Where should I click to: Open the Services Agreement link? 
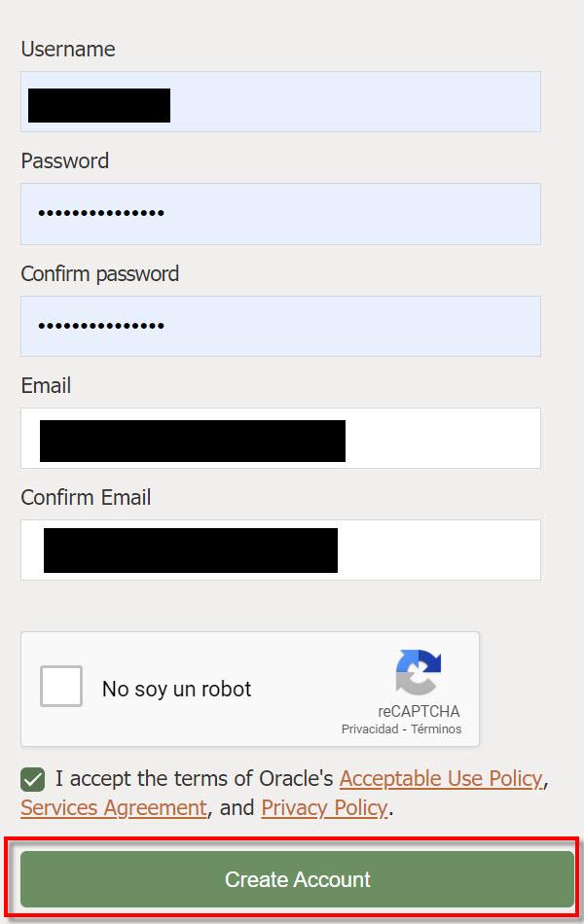tap(114, 808)
